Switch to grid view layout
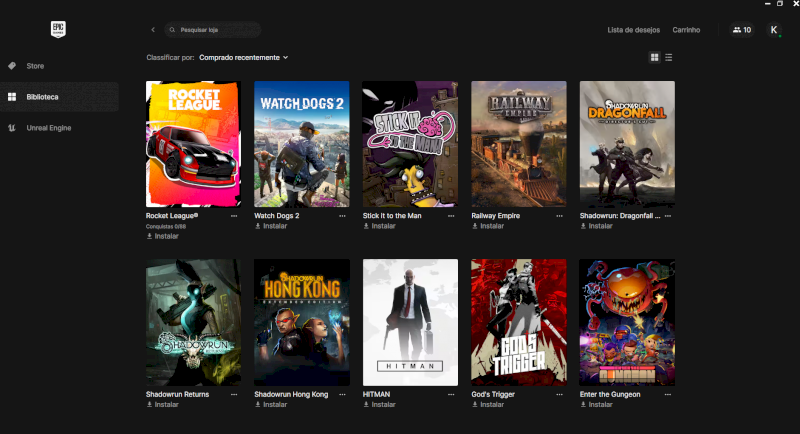 (655, 58)
